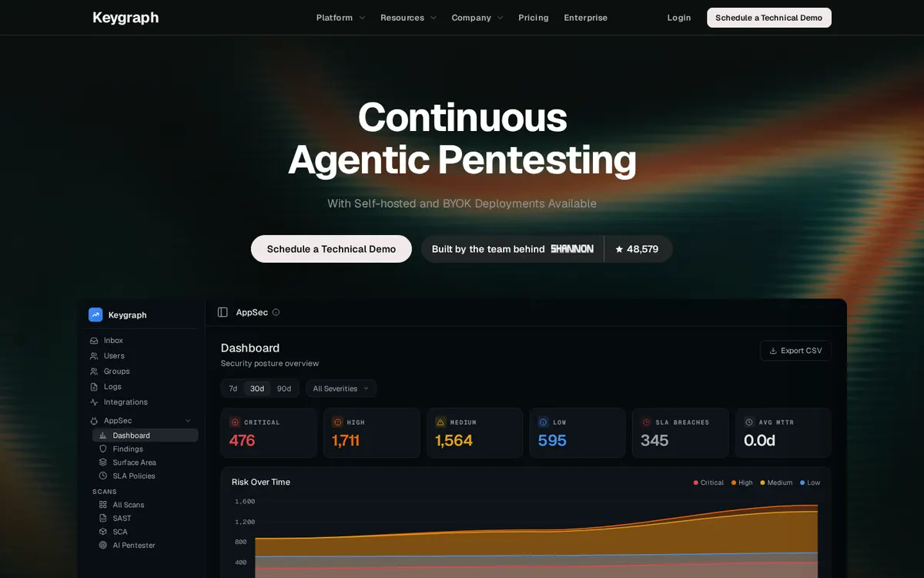Click the SLA Policies clock icon

click(103, 476)
